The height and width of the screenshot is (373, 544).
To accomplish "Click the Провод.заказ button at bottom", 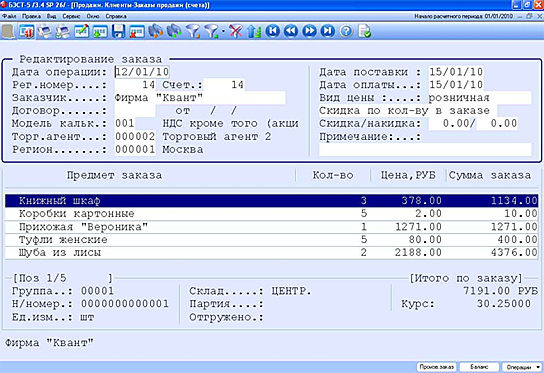I will 437,367.
